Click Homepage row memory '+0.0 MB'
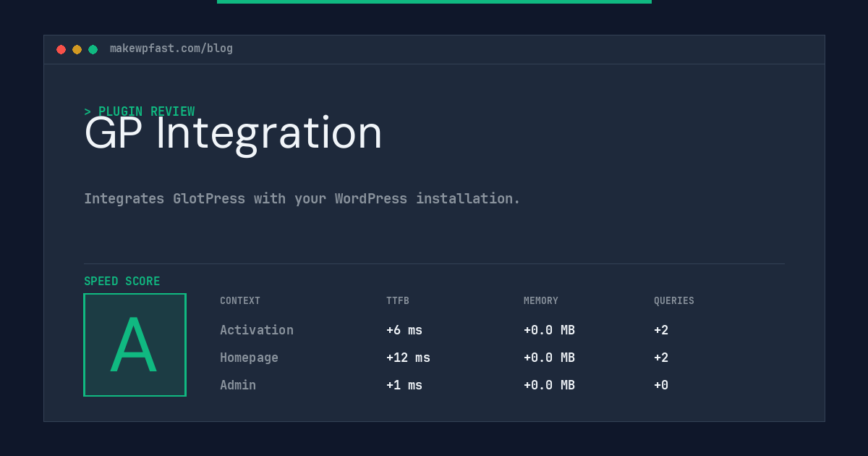This screenshot has width=868, height=456. click(x=549, y=358)
